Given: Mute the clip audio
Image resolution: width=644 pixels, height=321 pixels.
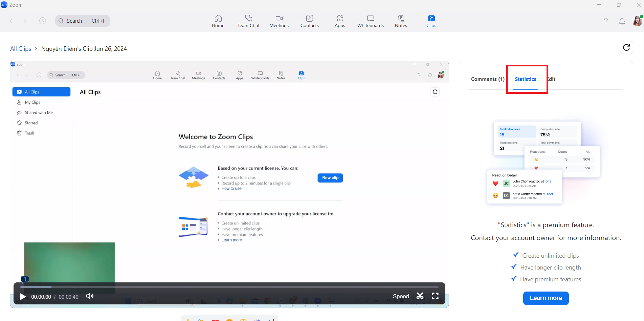Looking at the screenshot, I should point(90,296).
